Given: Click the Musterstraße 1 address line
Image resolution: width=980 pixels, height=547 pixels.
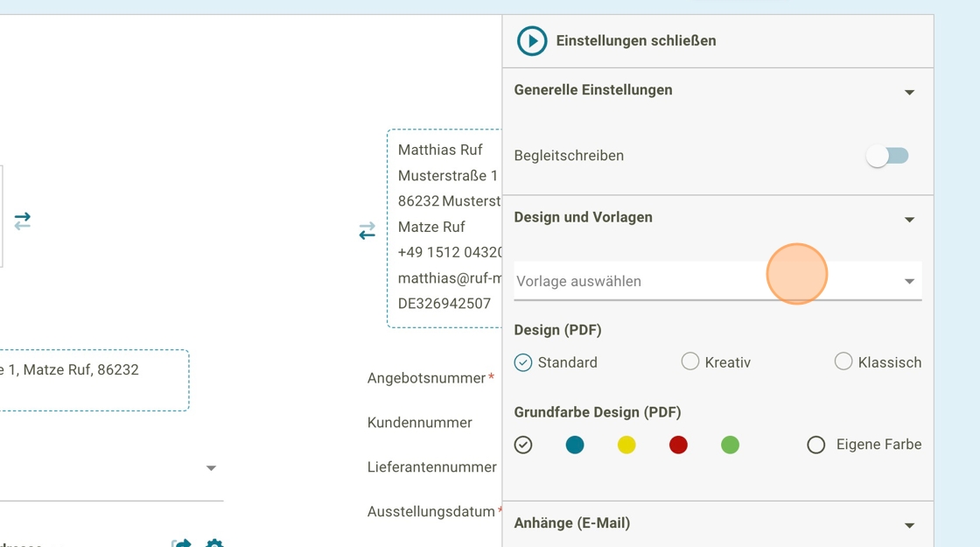Looking at the screenshot, I should click(447, 176).
